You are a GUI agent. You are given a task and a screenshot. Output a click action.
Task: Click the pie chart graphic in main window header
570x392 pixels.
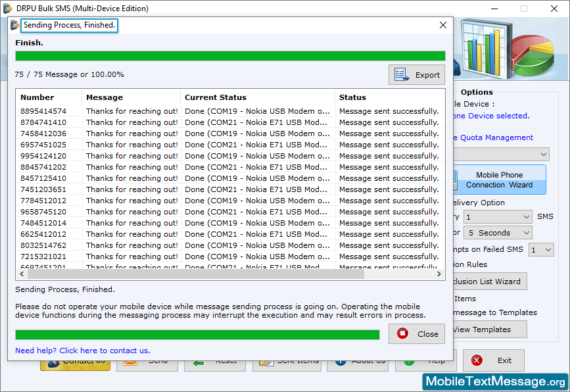[x=532, y=54]
